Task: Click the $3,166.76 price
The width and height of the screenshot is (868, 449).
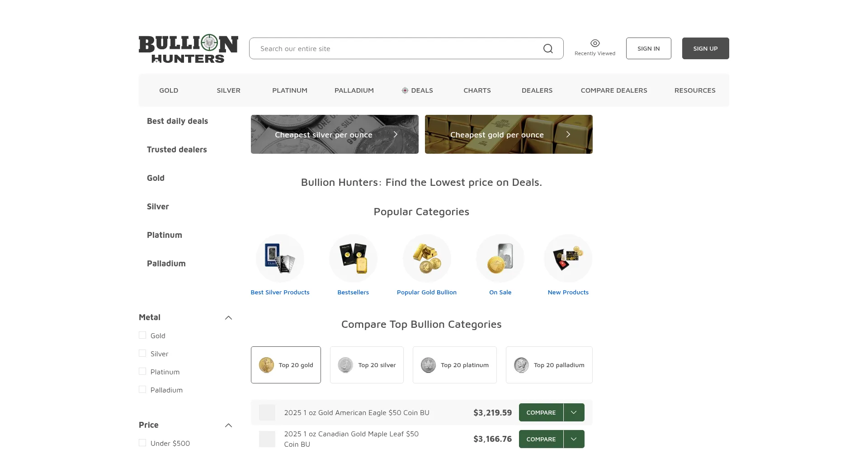Action: [x=492, y=439]
